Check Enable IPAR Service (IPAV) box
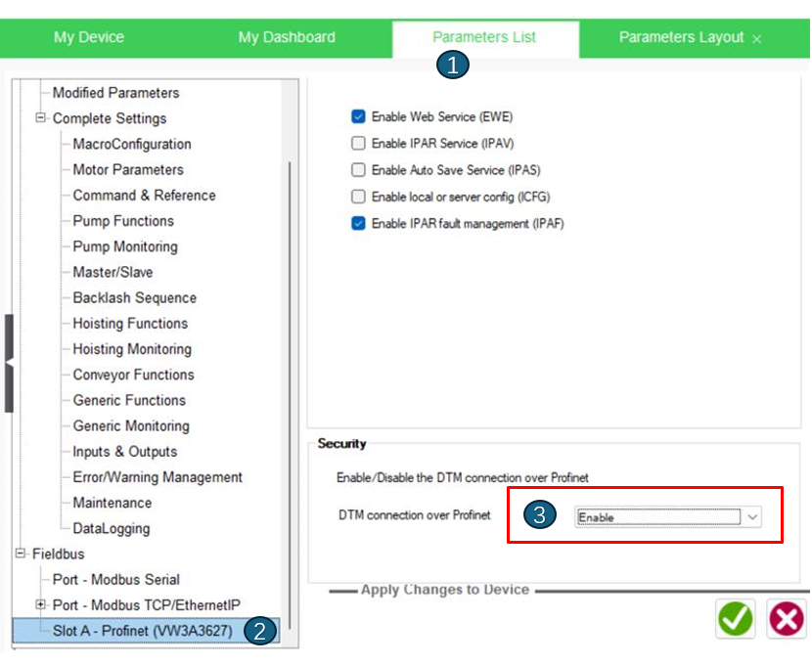 pos(358,143)
